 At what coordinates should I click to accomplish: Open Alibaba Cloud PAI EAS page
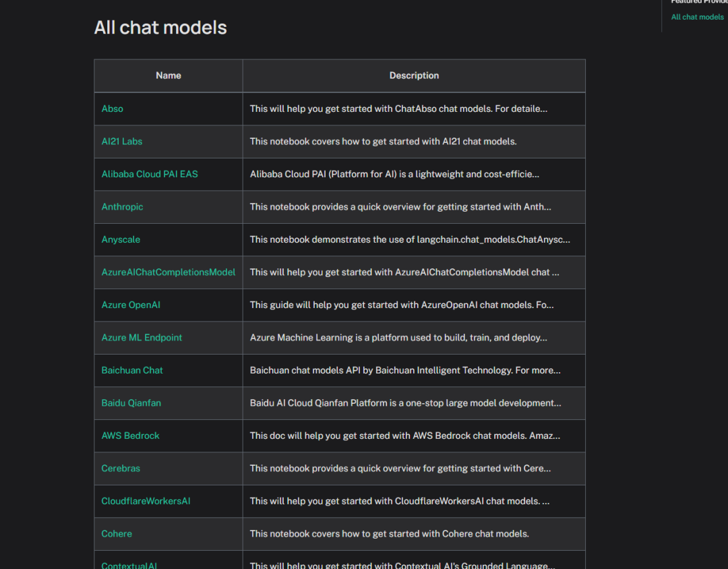point(150,174)
